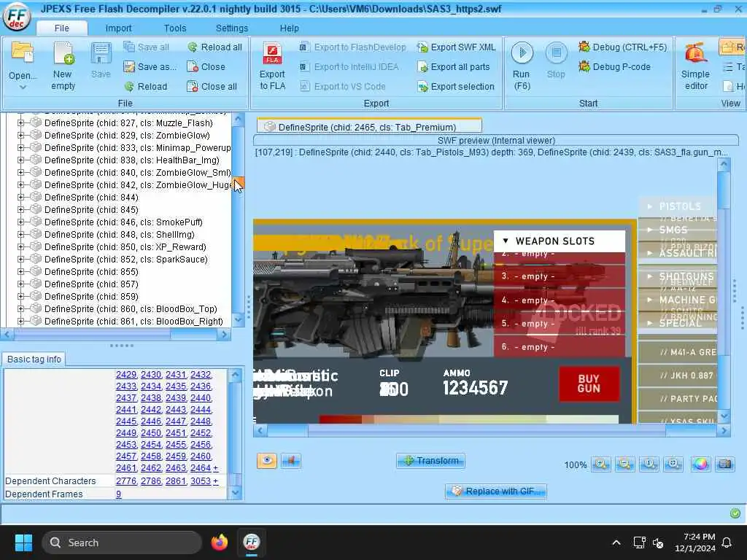The width and height of the screenshot is (747, 560).
Task: Close the current file via Close
Action: tap(206, 66)
